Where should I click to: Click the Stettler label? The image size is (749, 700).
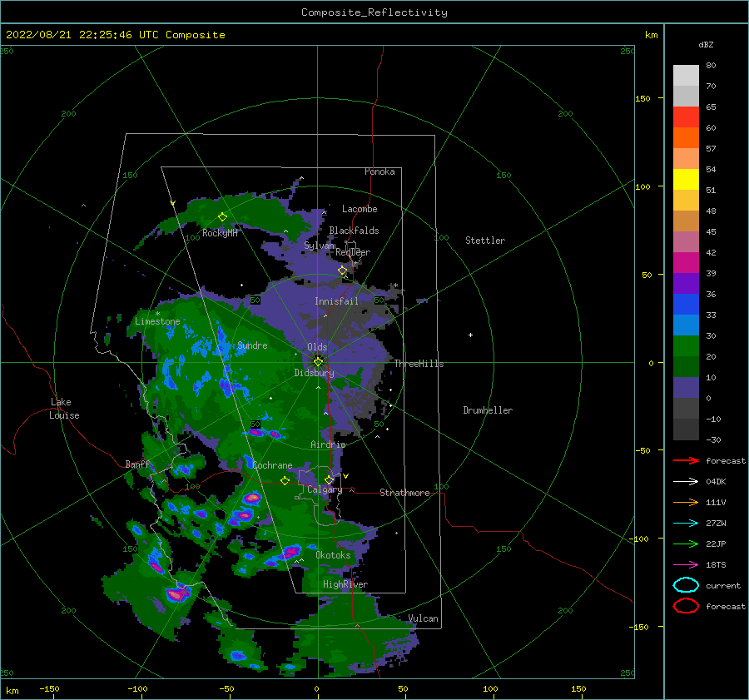point(485,241)
